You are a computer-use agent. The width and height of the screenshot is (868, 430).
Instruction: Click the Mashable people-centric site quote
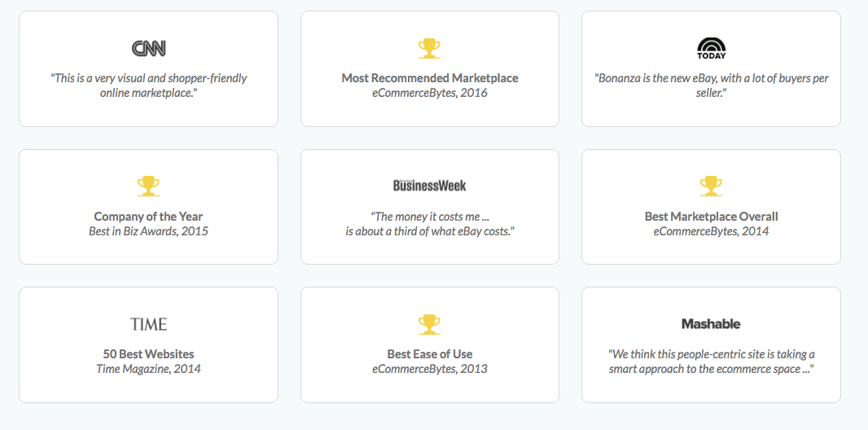pyautogui.click(x=711, y=362)
